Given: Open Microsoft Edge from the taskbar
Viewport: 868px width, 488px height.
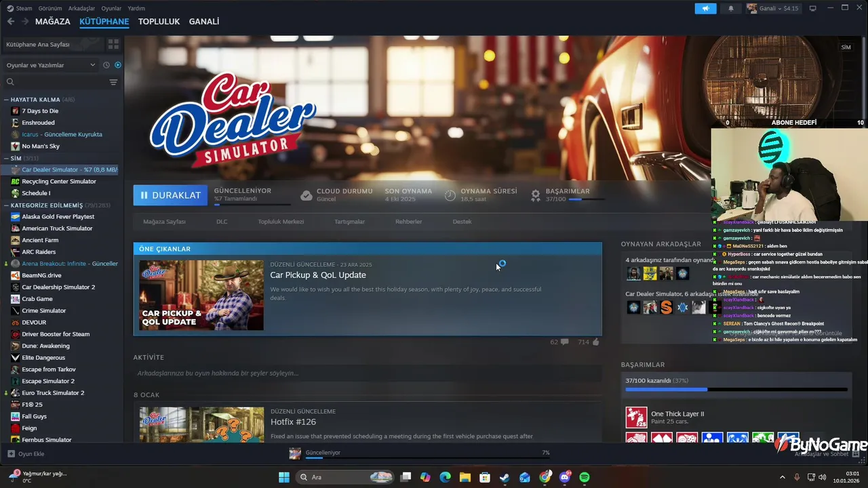Looking at the screenshot, I should tap(445, 477).
